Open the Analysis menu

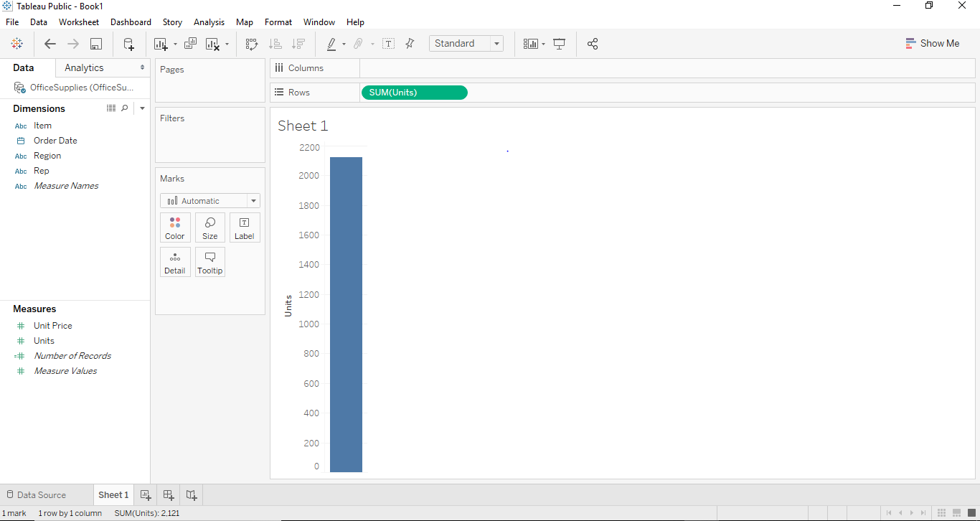[209, 22]
